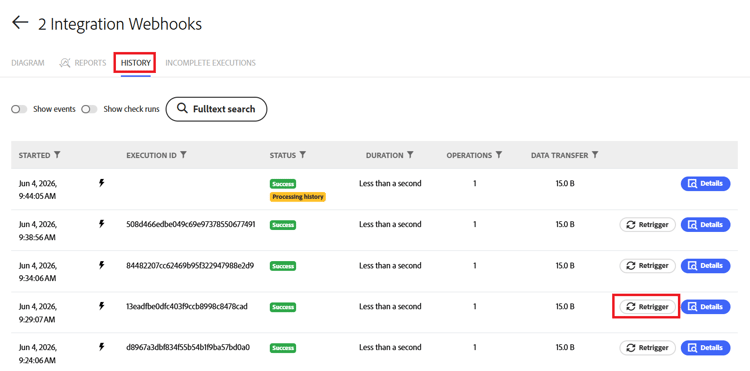Viewport: 750px width, 371px height.
Task: Click the lightning icon for 9:38:56 AM row
Action: click(x=101, y=223)
